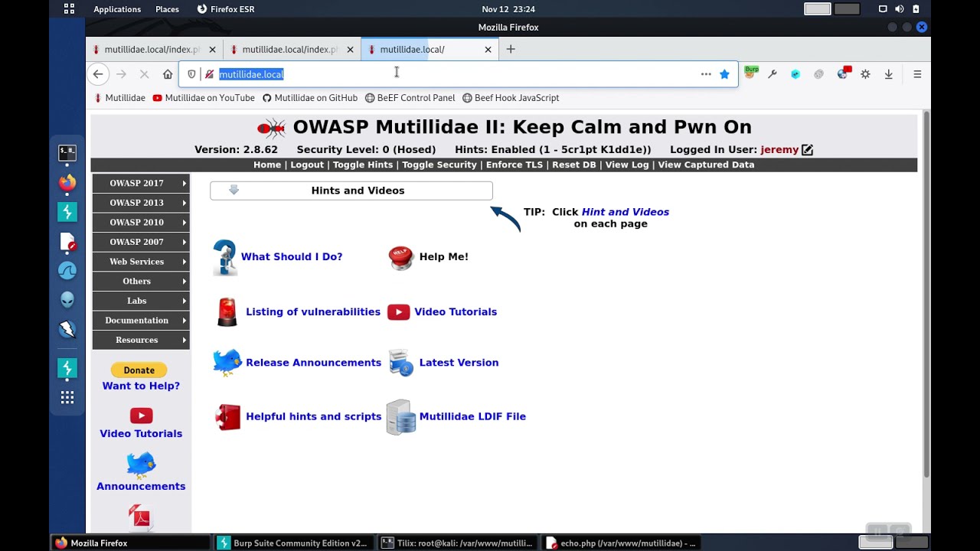Click the red siren vulnerabilities icon
Image resolution: width=980 pixels, height=551 pixels.
(x=227, y=312)
